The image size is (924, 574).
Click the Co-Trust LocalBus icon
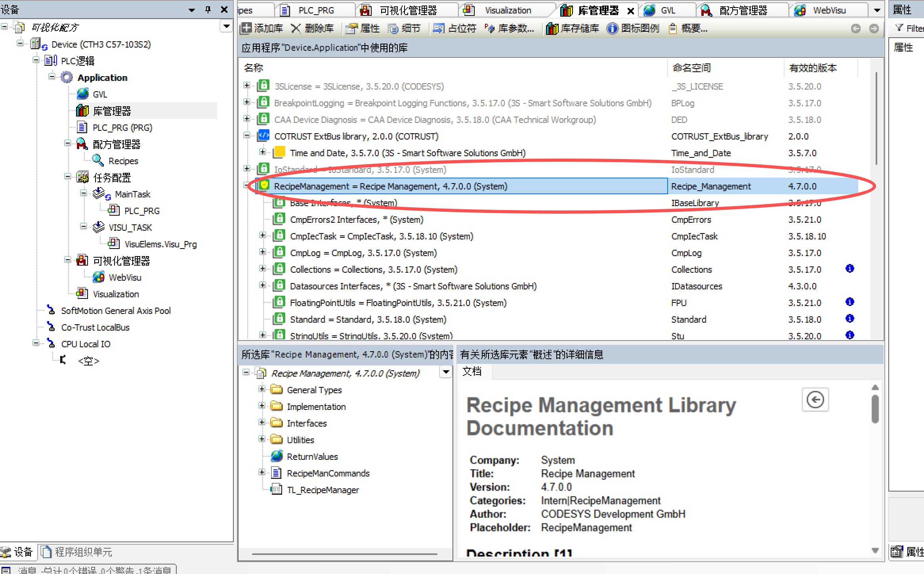pyautogui.click(x=51, y=327)
